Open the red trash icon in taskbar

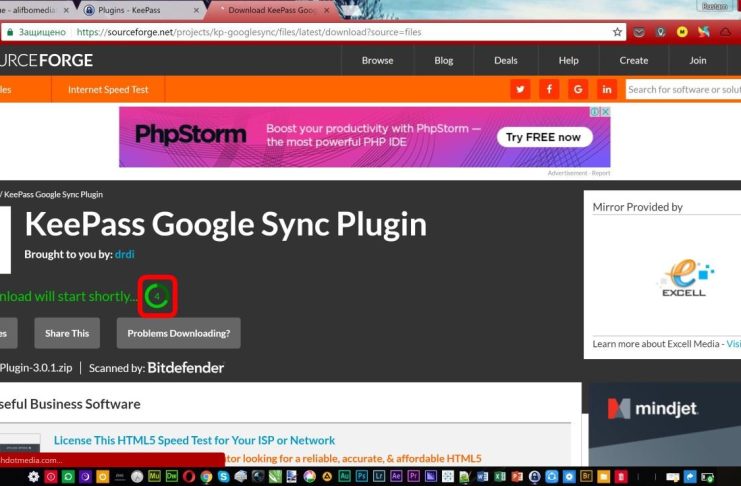tap(621, 477)
